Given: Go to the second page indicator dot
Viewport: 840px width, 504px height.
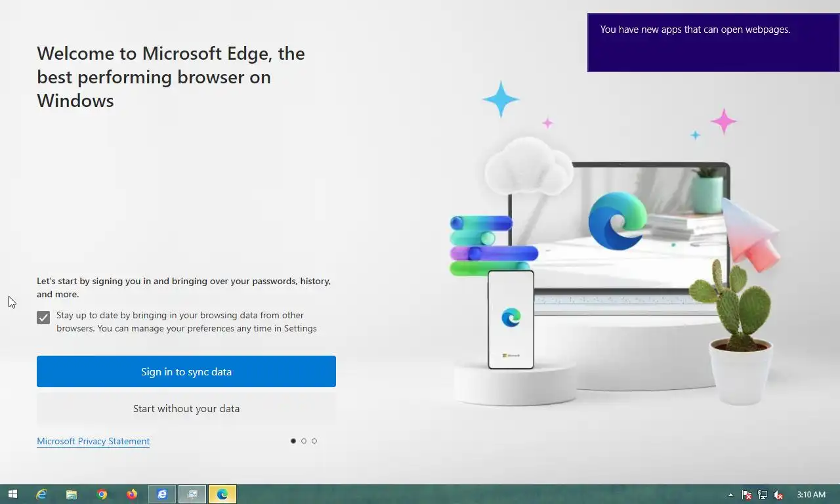Looking at the screenshot, I should [x=304, y=441].
